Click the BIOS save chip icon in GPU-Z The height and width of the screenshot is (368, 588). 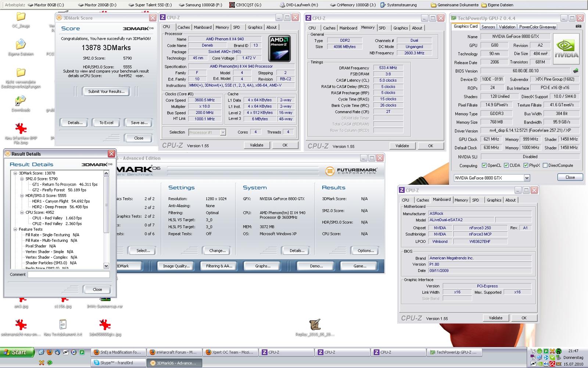(x=576, y=71)
